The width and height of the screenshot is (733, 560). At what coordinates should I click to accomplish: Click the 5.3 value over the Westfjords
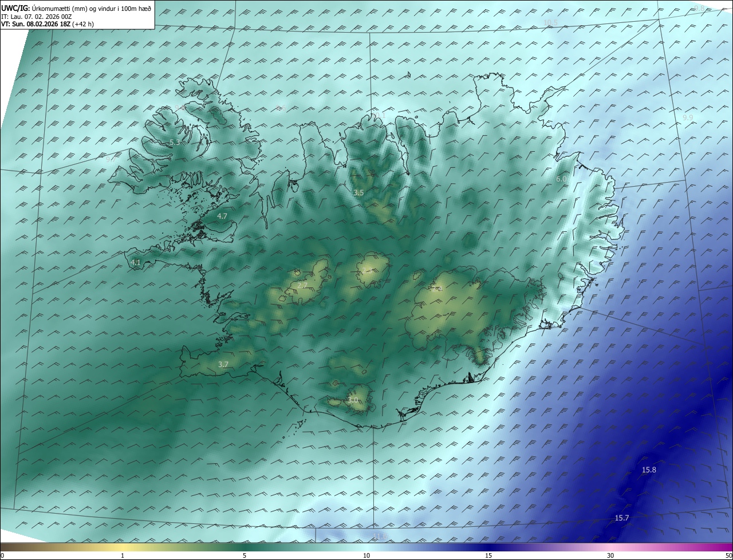tap(175, 142)
